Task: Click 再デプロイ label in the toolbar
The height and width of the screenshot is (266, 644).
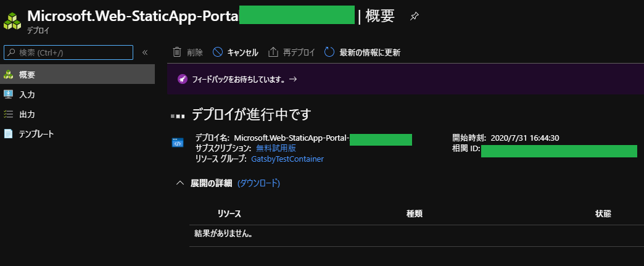Action: (299, 52)
